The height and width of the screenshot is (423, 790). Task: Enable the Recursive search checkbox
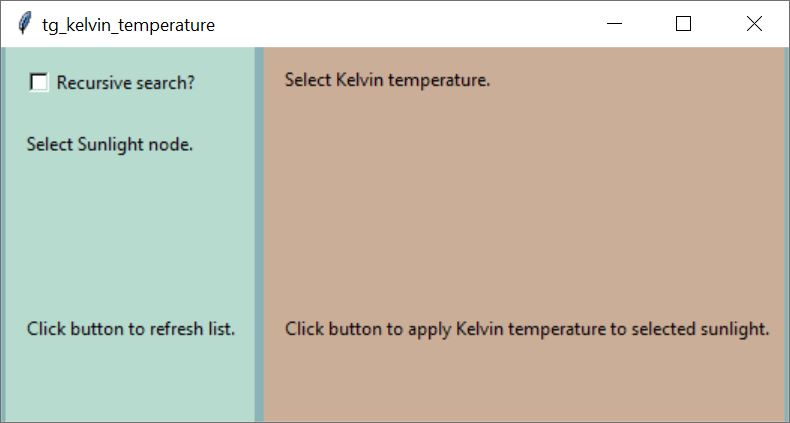39,82
